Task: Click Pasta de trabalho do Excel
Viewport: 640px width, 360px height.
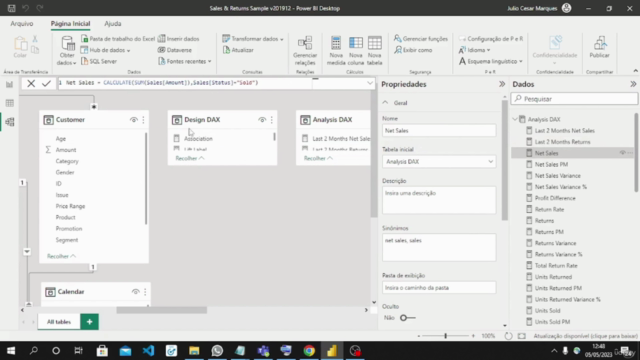Action: pos(118,39)
